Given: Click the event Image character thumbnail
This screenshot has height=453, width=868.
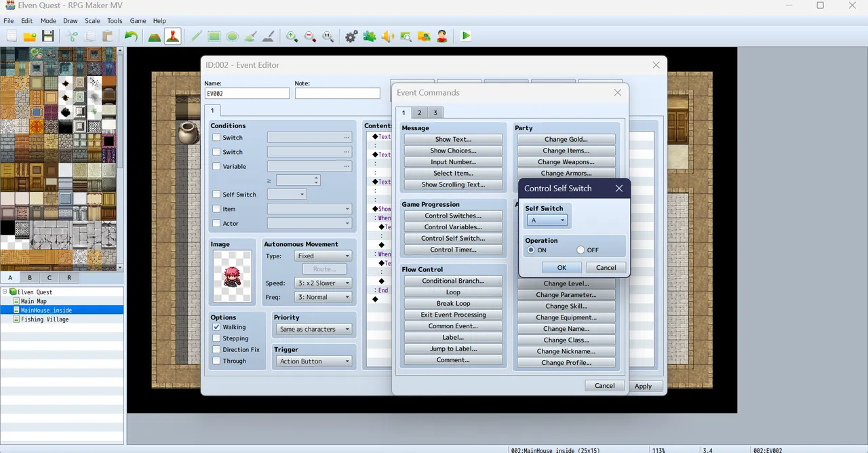Looking at the screenshot, I should (x=233, y=276).
